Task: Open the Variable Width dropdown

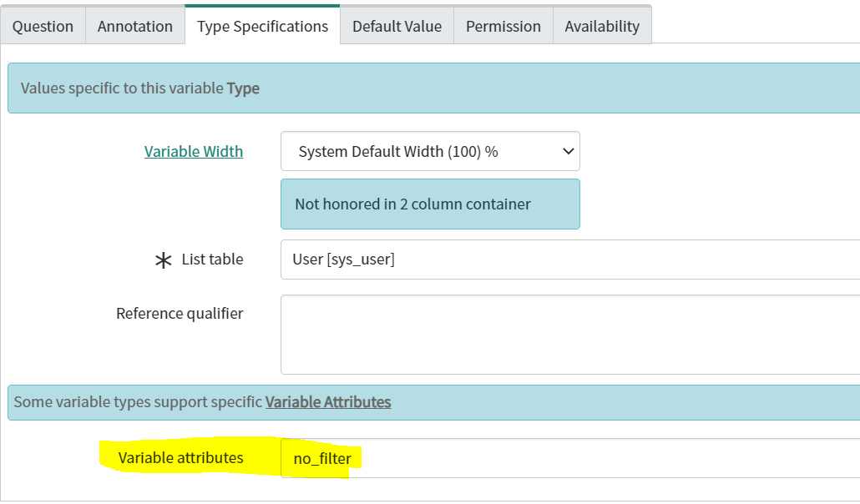Action: [430, 151]
